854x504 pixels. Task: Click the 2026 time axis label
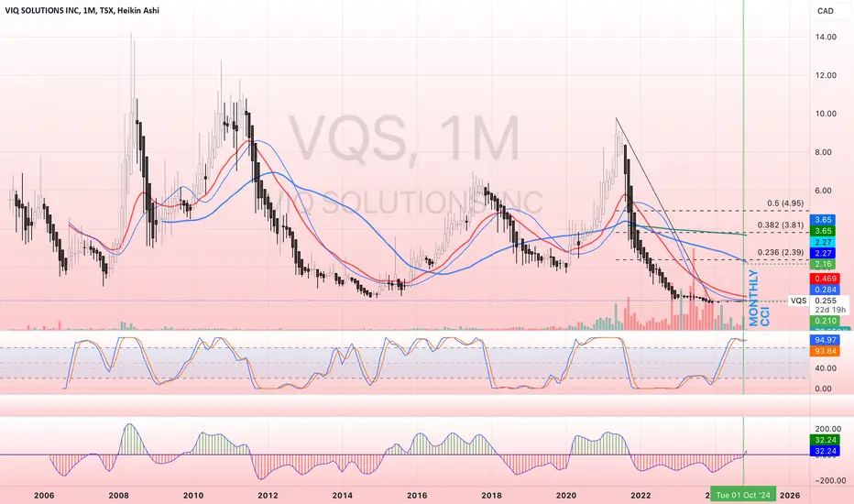coord(790,495)
